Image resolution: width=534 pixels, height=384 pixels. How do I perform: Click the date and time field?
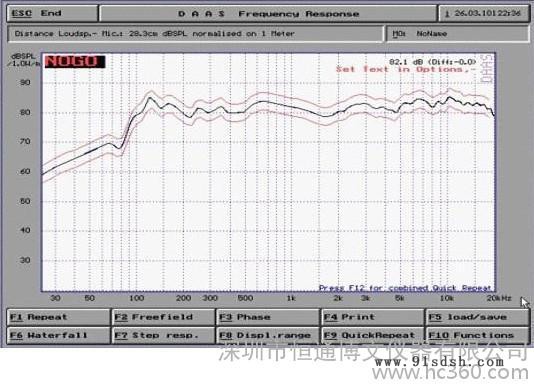(484, 14)
